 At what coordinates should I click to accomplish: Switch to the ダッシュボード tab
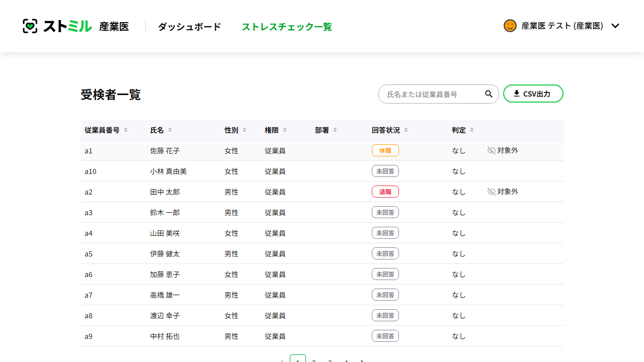click(189, 26)
